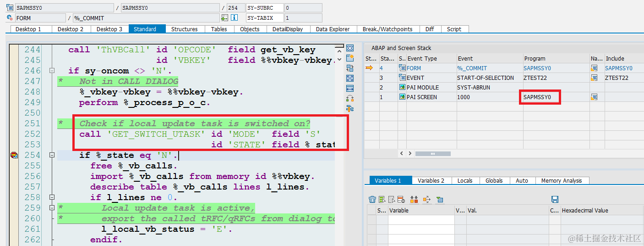Open the Script tab

pos(454,29)
